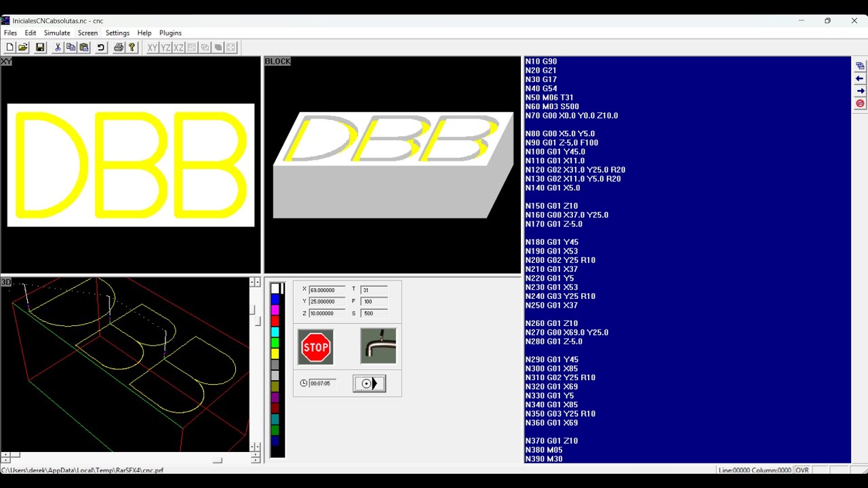Click the red crossed-out icon beside code editor
Screen dimensions: 868x488
(x=860, y=104)
